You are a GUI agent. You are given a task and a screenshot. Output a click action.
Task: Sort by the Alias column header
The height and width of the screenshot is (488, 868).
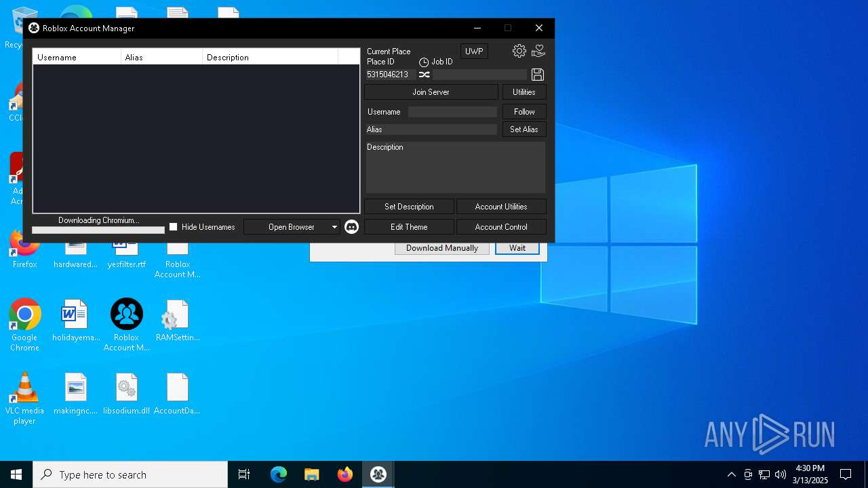coord(162,57)
